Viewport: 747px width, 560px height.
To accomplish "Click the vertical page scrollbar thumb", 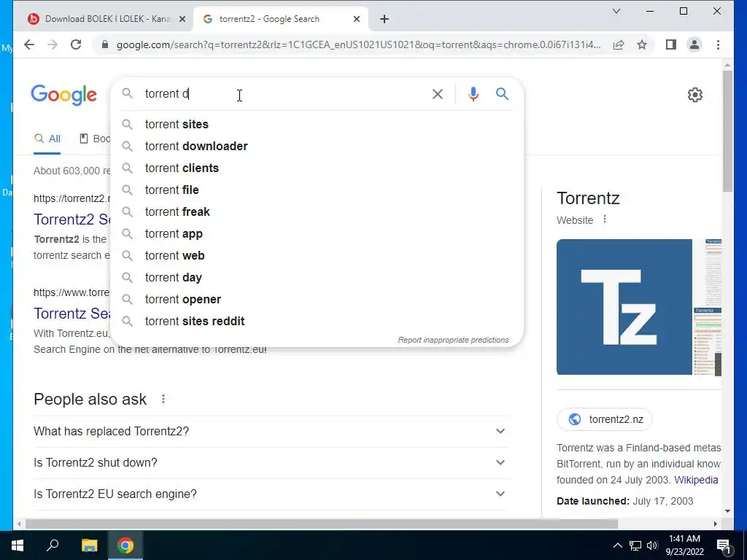I will (x=727, y=131).
